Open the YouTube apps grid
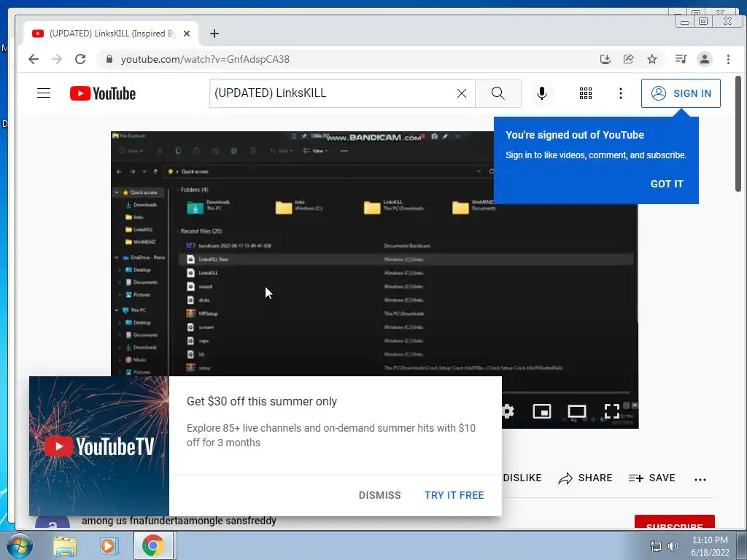This screenshot has width=747, height=560. coord(586,93)
